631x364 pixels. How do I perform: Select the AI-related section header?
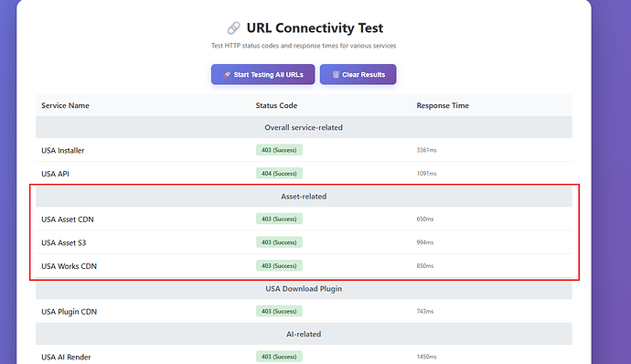(304, 334)
